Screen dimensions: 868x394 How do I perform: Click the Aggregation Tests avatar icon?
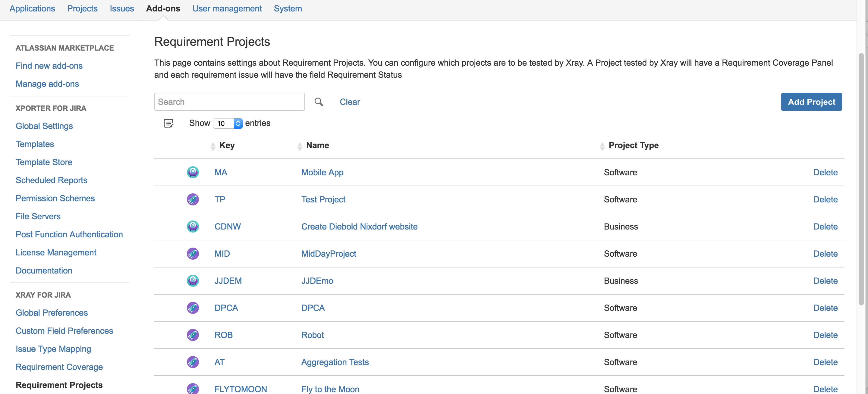193,362
